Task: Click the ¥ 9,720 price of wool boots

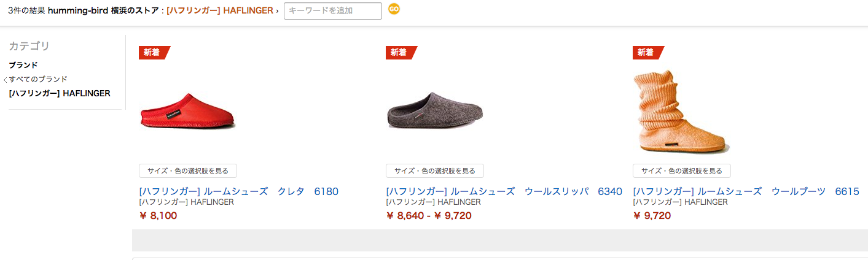Action: click(x=652, y=215)
